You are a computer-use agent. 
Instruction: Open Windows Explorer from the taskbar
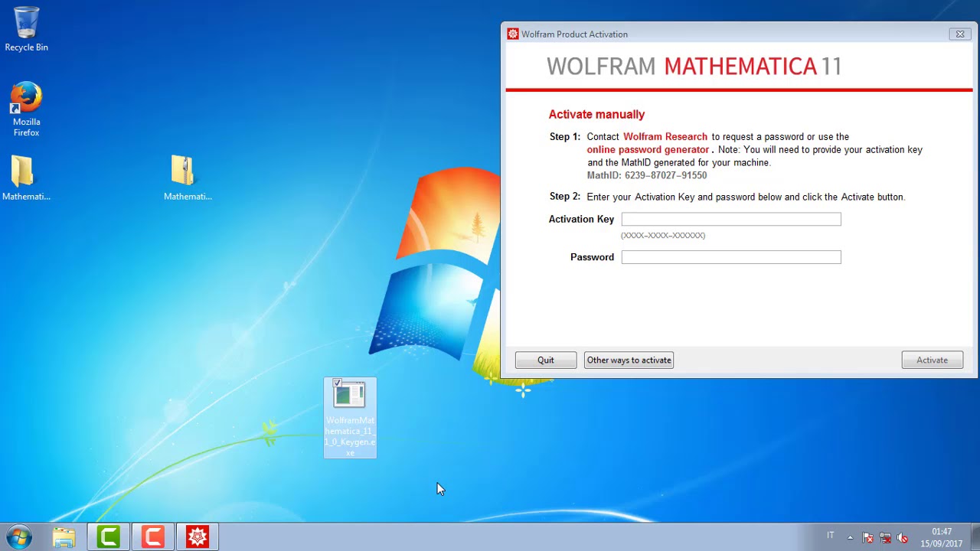pos(64,537)
